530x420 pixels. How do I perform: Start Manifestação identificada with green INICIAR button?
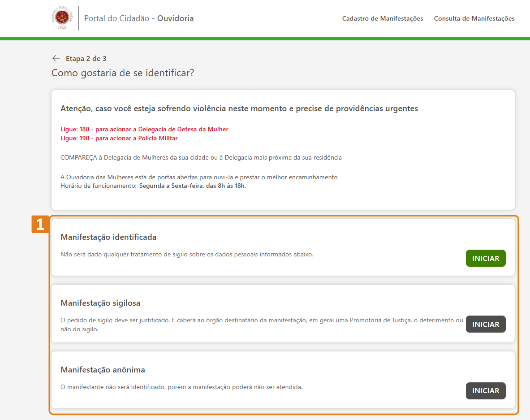(x=485, y=258)
